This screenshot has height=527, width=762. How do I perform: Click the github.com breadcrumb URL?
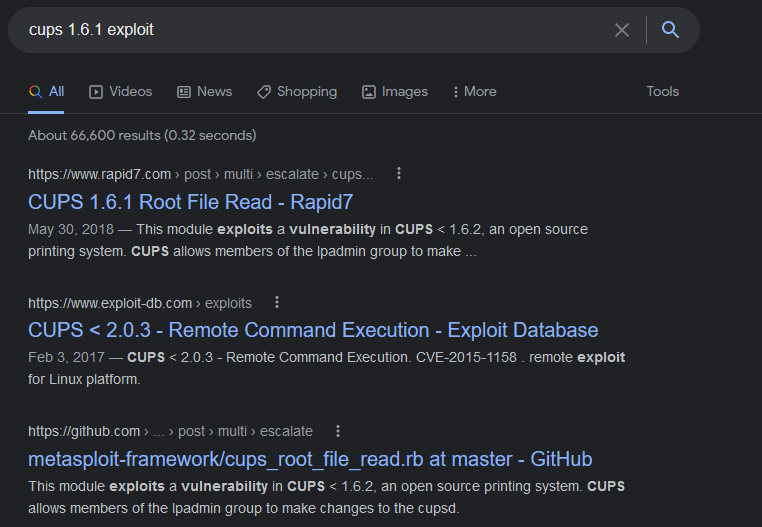[171, 431]
